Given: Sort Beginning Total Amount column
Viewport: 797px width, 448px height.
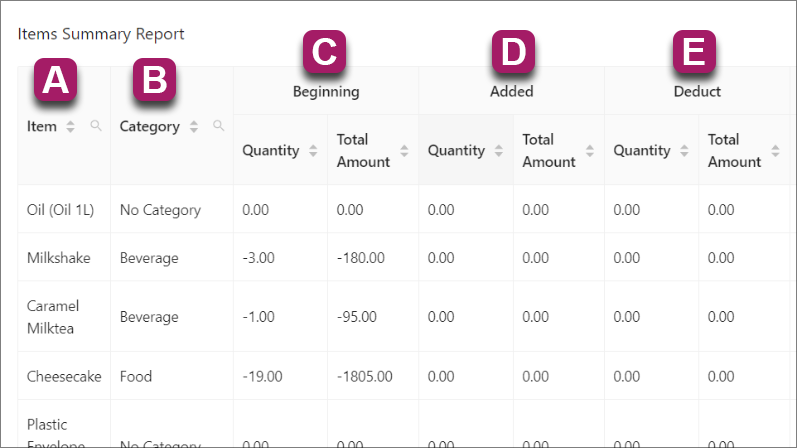Looking at the screenshot, I should coord(404,151).
